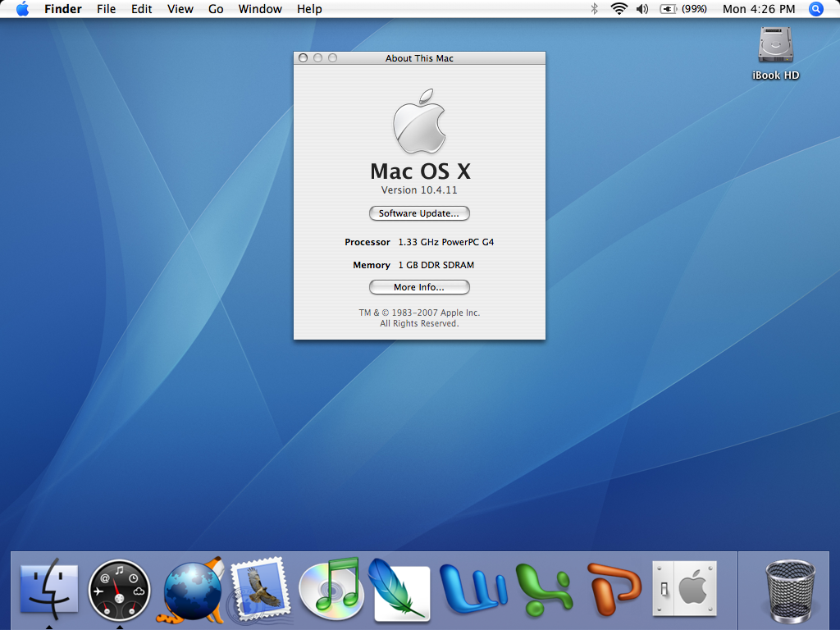Viewport: 840px width, 630px height.
Task: Open System Preferences from the Dock
Action: 684,588
